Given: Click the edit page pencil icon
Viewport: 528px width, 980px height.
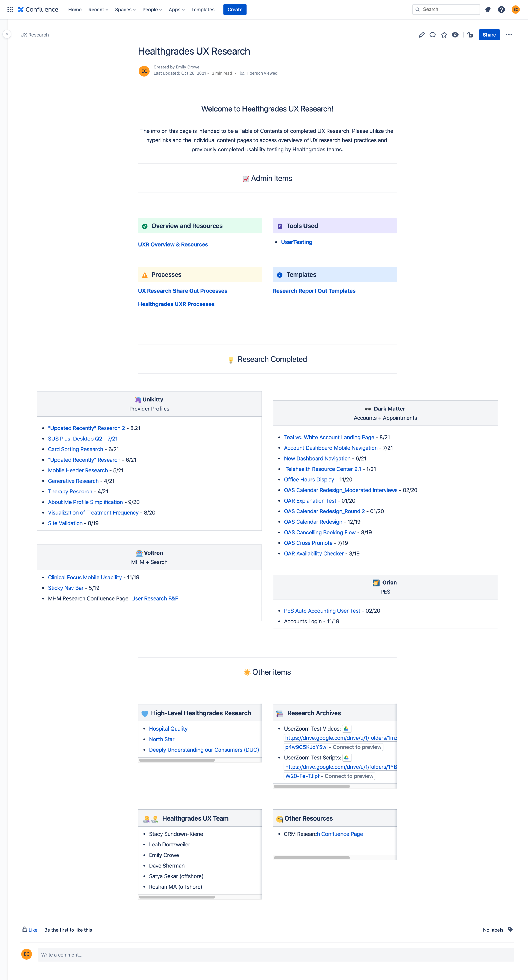Looking at the screenshot, I should click(x=422, y=35).
